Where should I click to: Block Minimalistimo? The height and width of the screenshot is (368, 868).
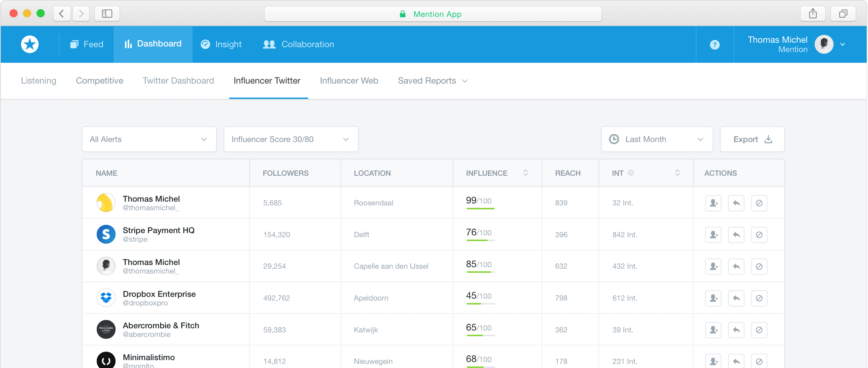pos(759,361)
